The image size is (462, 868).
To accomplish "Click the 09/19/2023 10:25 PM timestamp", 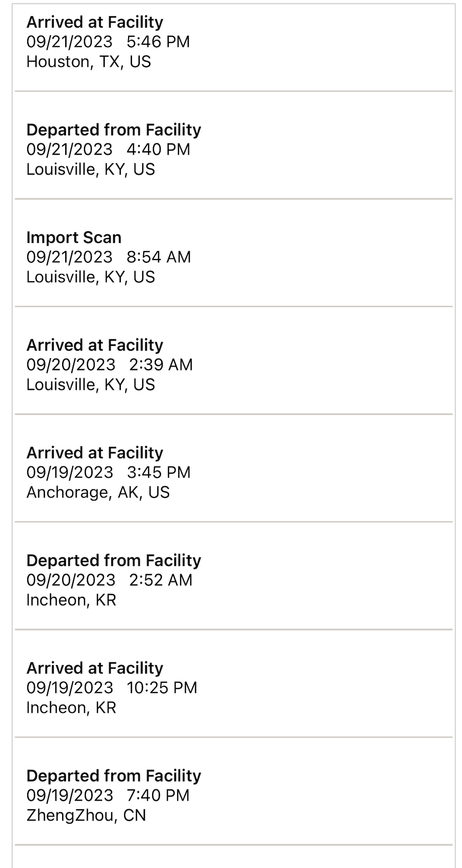I will [x=112, y=688].
